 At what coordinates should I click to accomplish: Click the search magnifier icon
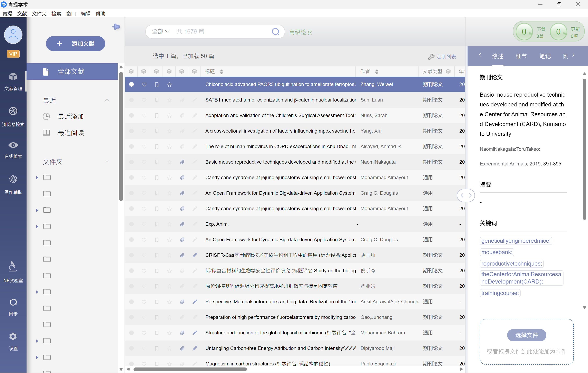pos(275,31)
